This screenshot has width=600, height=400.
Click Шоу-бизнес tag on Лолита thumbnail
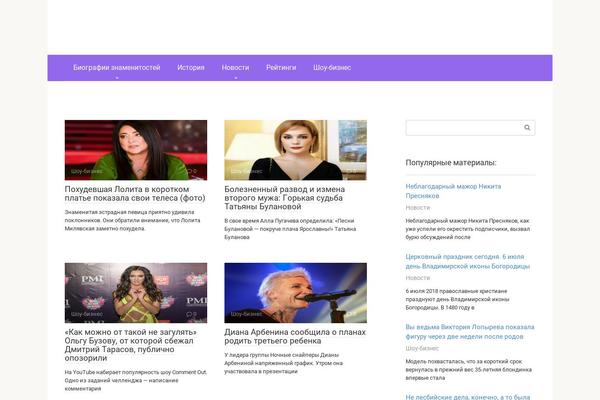(86, 171)
